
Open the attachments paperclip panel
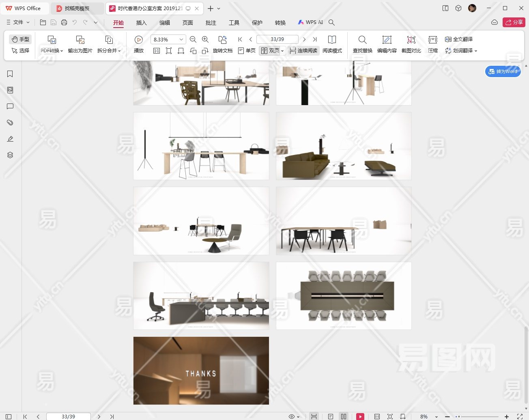[10, 123]
